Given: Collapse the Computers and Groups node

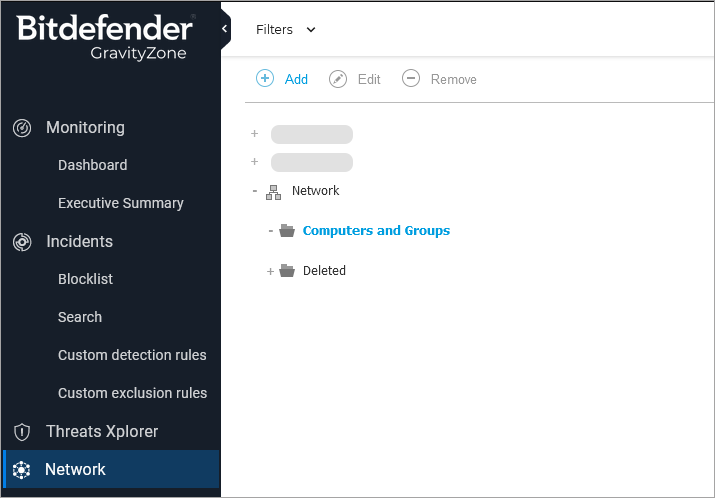Looking at the screenshot, I should point(270,231).
